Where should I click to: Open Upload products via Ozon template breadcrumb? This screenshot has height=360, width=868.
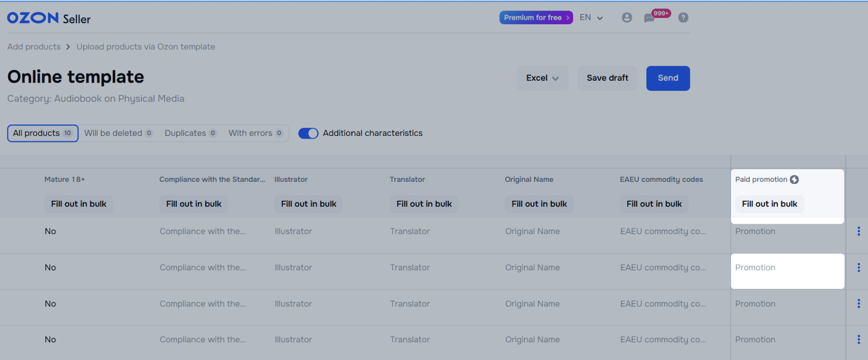[146, 47]
